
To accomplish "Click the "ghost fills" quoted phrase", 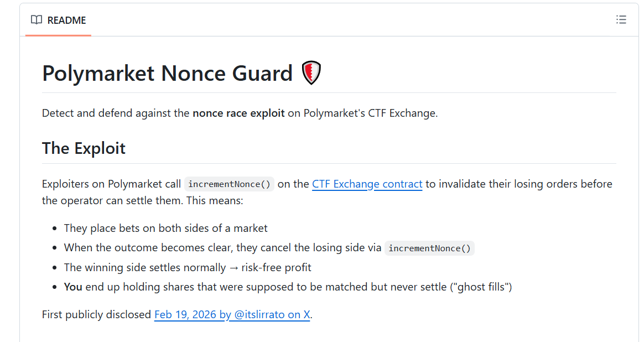I will click(481, 287).
